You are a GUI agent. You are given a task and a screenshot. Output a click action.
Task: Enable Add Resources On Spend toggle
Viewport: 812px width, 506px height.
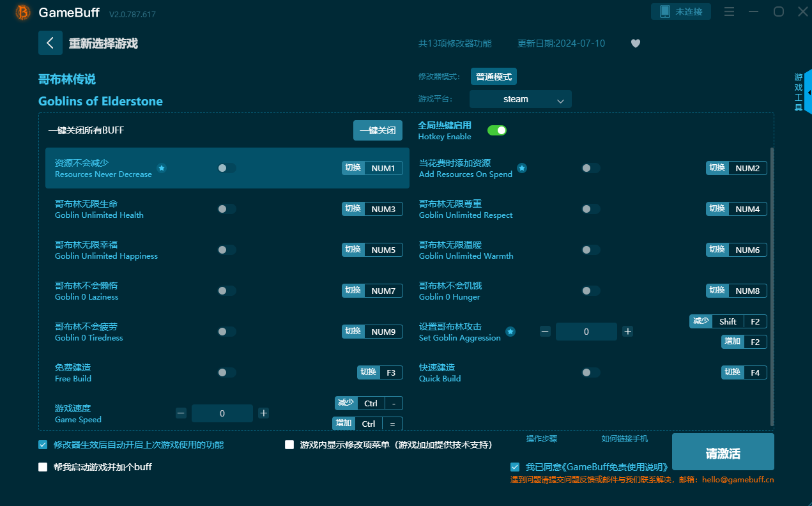point(590,168)
